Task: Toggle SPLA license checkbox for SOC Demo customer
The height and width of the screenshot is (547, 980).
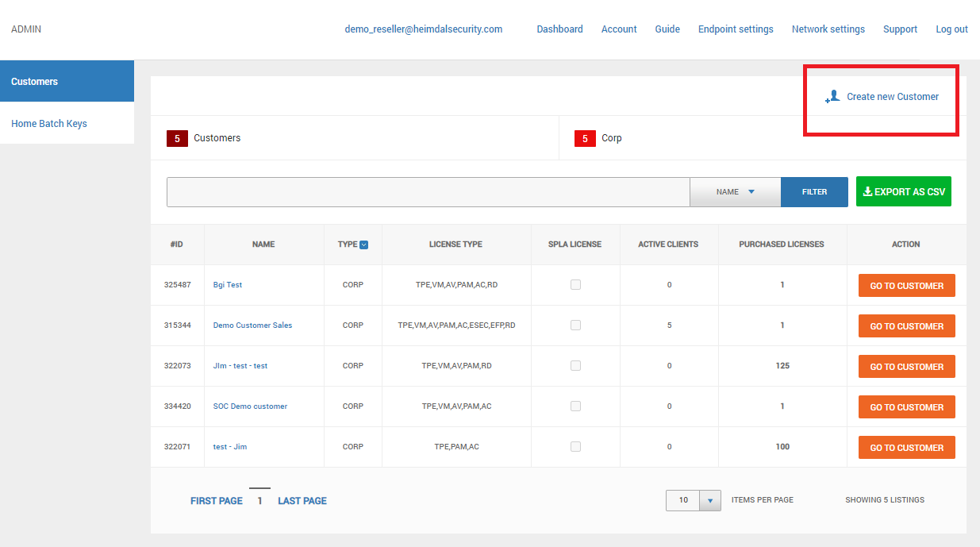Action: [x=575, y=406]
